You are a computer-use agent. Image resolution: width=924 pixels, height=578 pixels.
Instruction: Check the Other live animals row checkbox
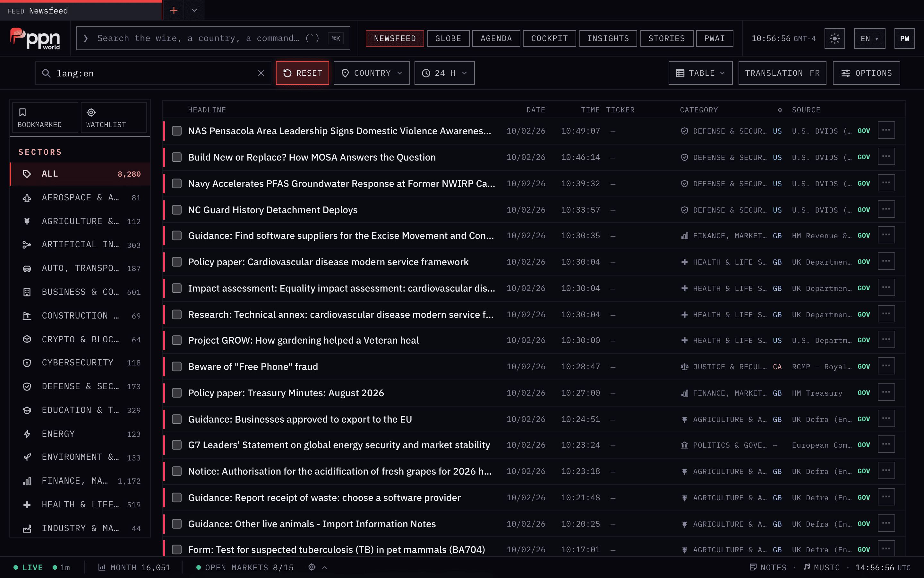point(177,524)
